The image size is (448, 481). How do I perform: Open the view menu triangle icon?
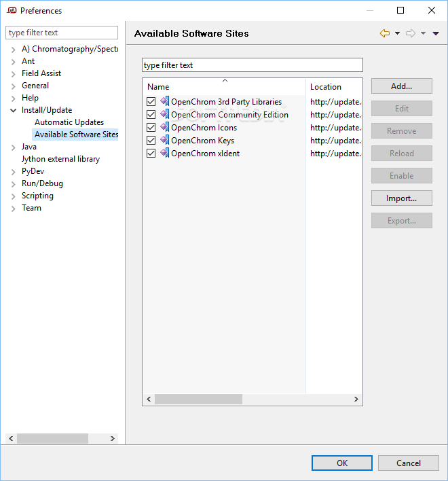click(436, 33)
